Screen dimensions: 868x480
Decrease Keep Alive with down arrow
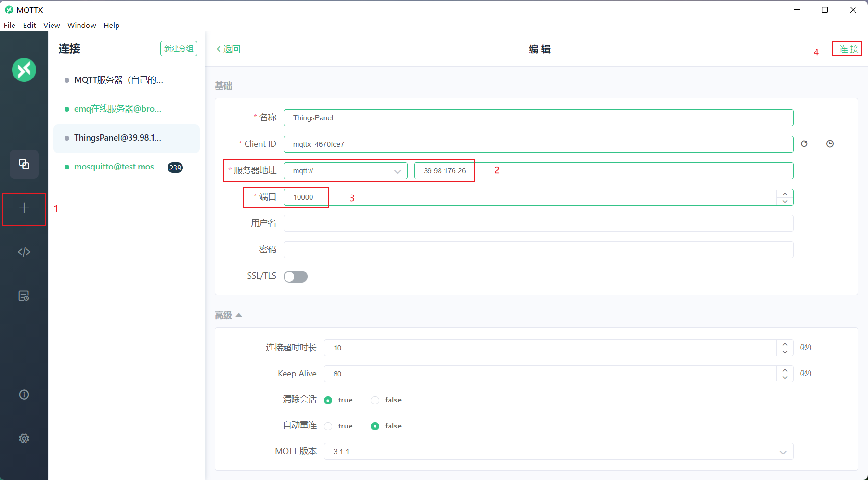point(785,378)
